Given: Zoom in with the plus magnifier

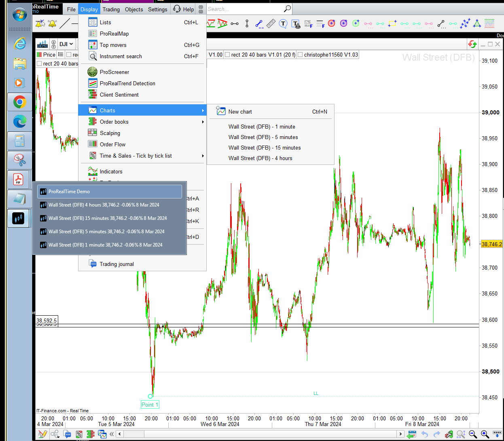Looking at the screenshot, I should tap(485, 434).
